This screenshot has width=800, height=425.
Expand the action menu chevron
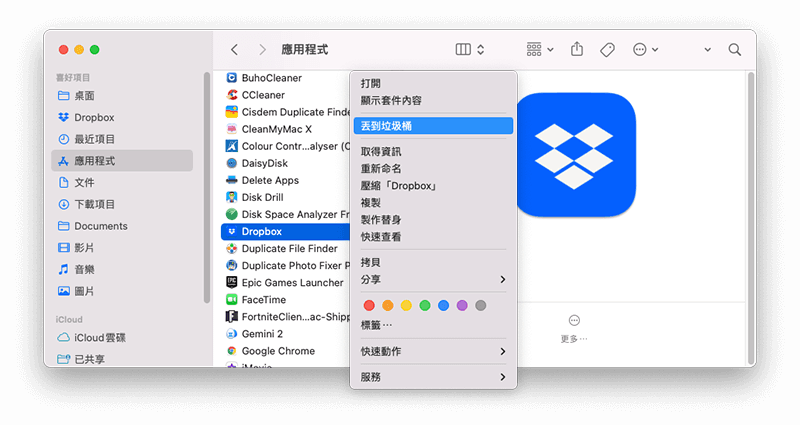pos(655,50)
